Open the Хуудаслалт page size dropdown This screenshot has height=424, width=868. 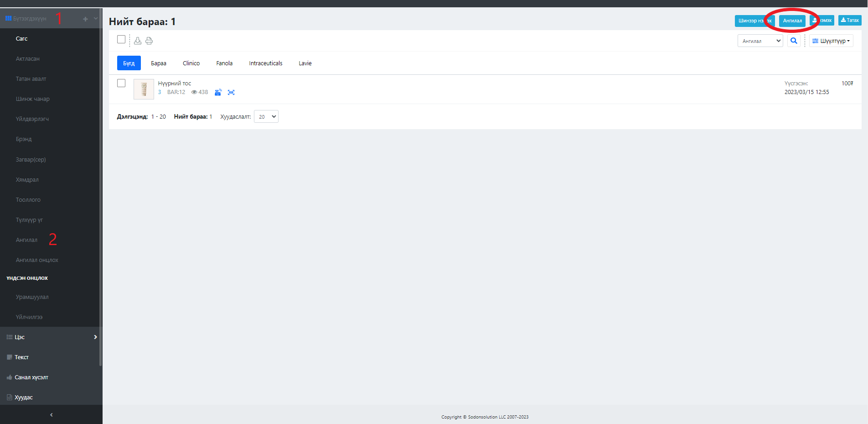click(x=266, y=116)
